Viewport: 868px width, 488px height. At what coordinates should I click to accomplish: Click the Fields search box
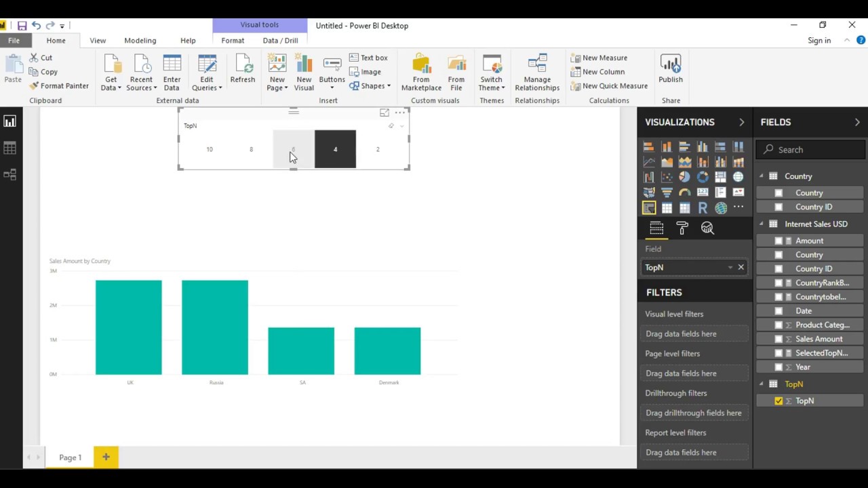pos(811,150)
